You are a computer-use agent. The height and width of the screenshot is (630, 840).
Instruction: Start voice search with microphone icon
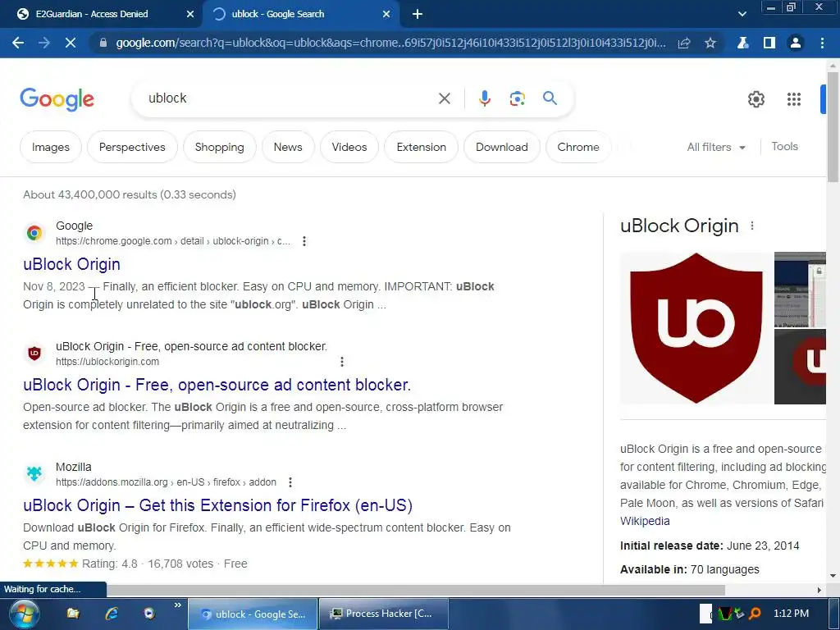click(x=485, y=98)
